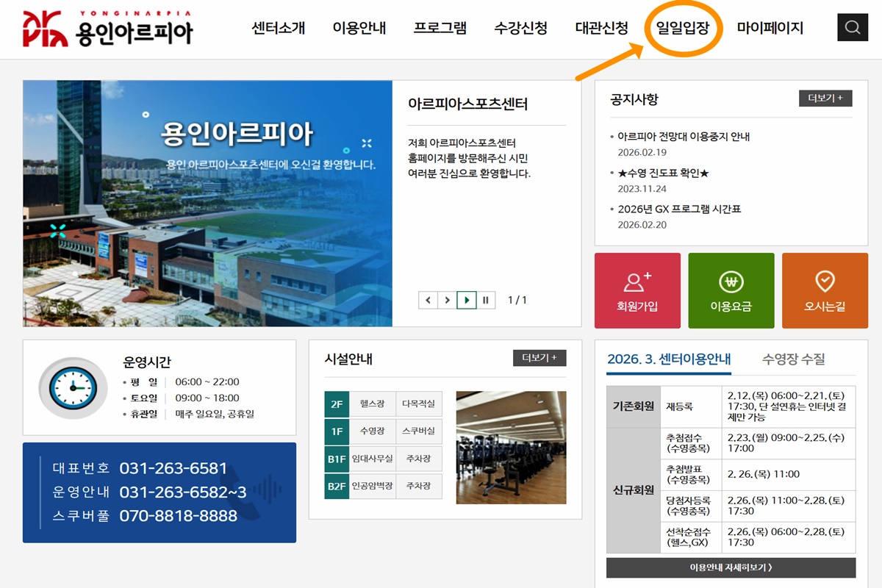Open 2026년 GX 프로그램 시간표 notice

click(x=679, y=209)
